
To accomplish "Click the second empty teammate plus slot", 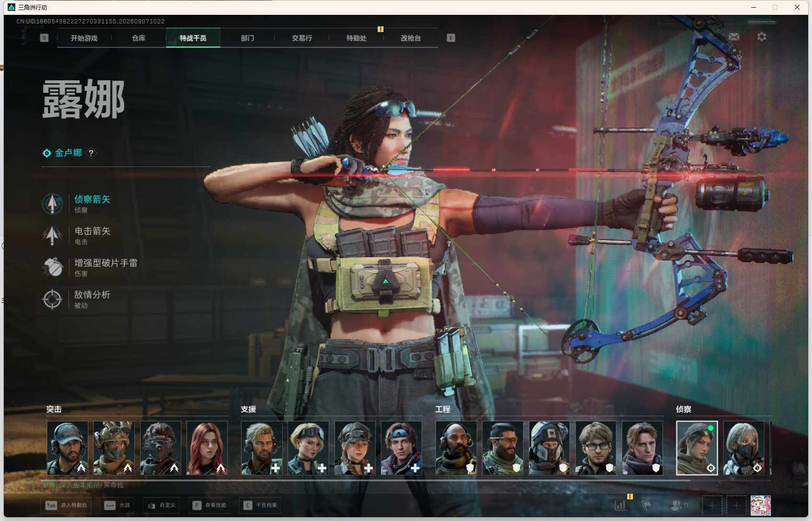I will 736,505.
